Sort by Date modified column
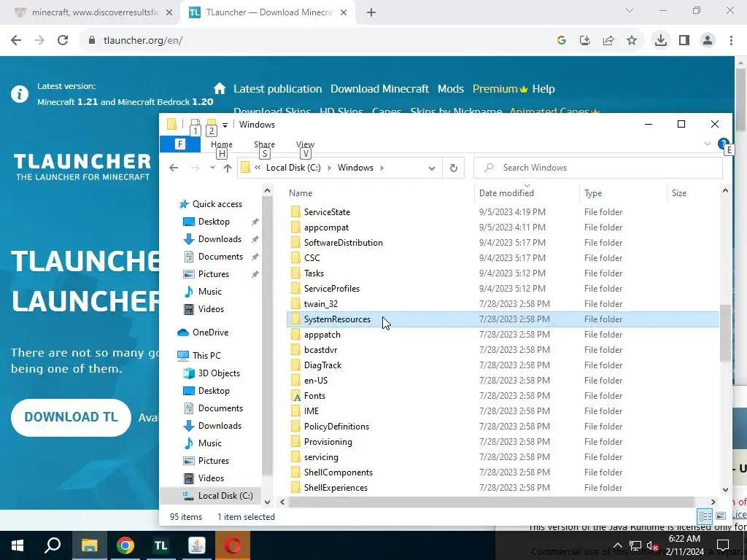747x560 pixels. pyautogui.click(x=506, y=192)
